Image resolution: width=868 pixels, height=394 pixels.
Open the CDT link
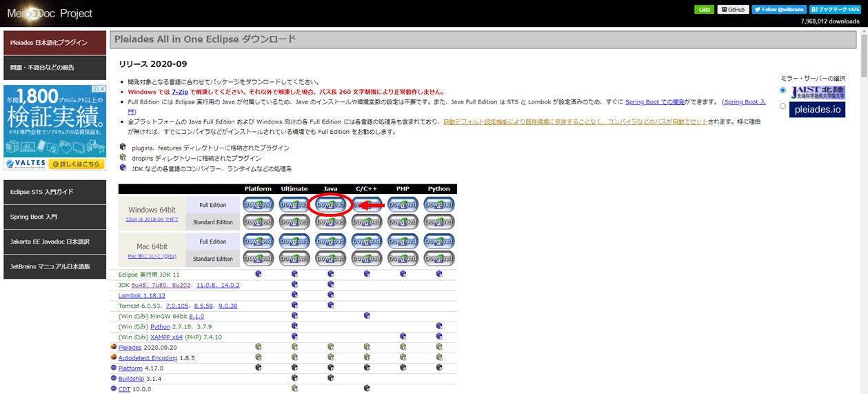click(124, 389)
